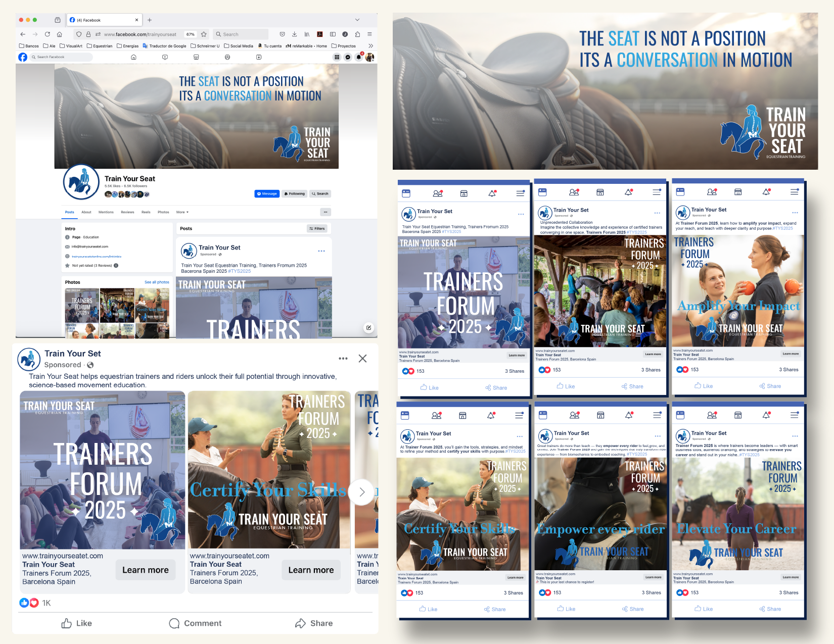Screen dimensions: 834x644
Task: Reload the Facebook page in the browser
Action: (x=47, y=34)
